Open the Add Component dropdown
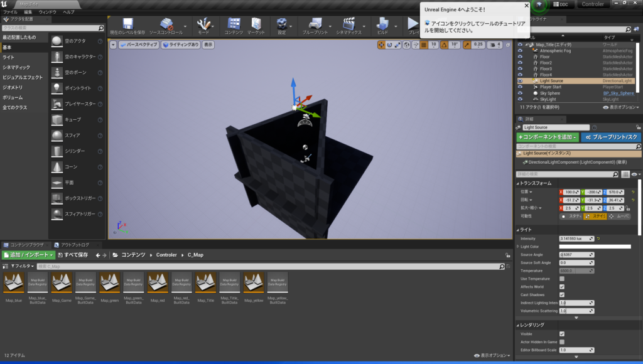 [x=547, y=137]
